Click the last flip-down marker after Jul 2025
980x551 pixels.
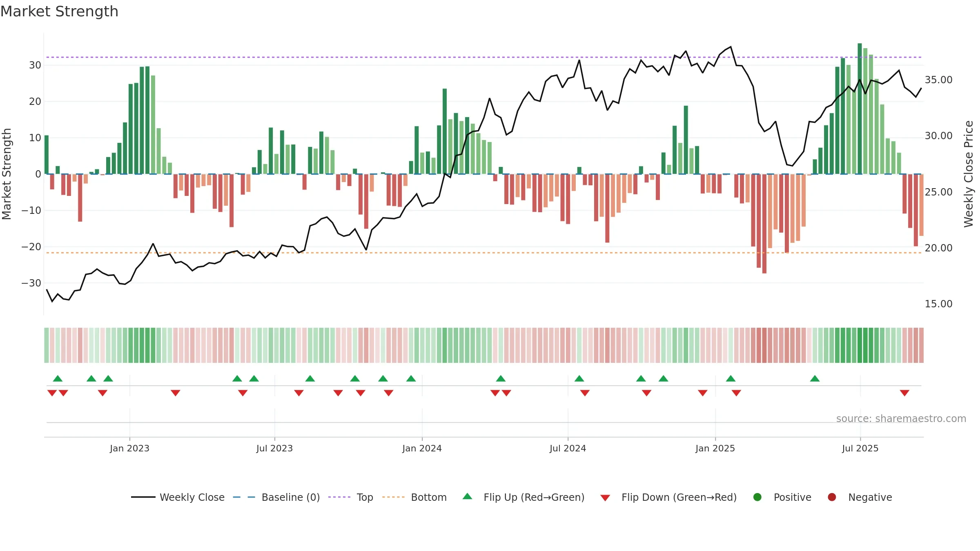904,393
